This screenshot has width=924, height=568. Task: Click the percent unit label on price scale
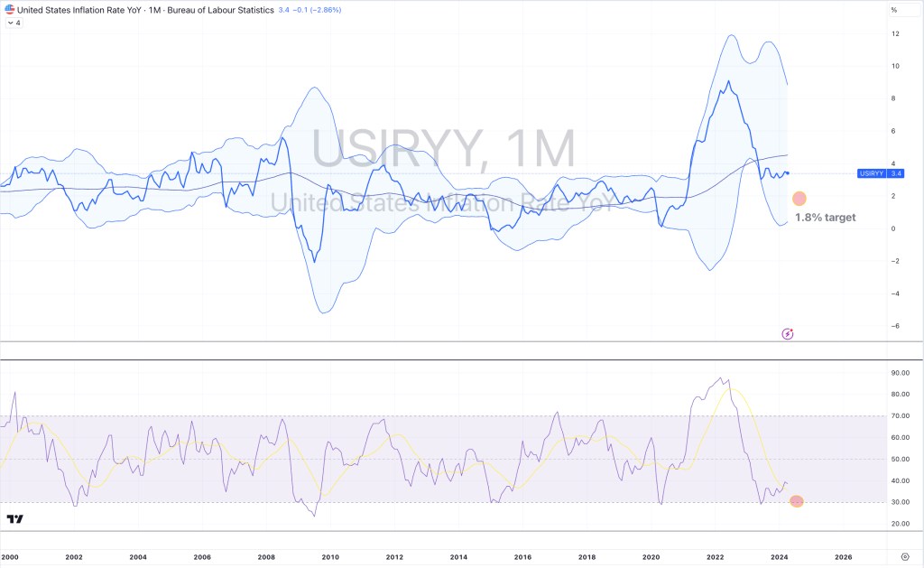point(893,10)
